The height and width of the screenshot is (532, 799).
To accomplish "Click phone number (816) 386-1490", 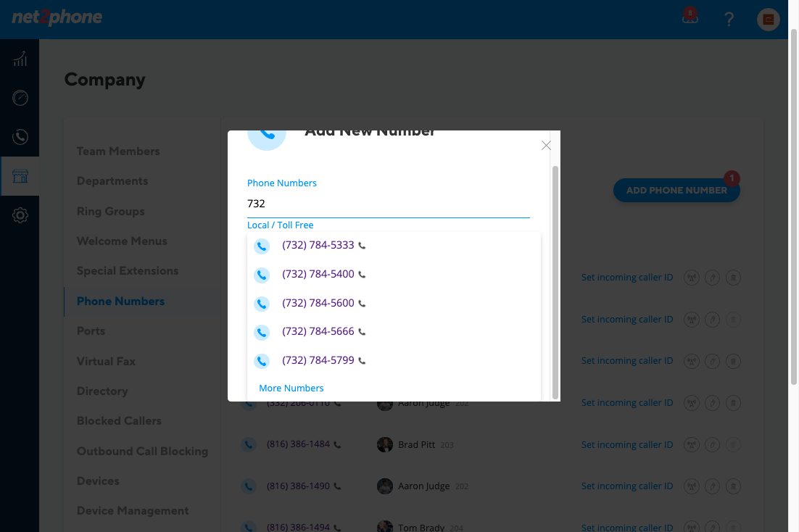I will [298, 486].
